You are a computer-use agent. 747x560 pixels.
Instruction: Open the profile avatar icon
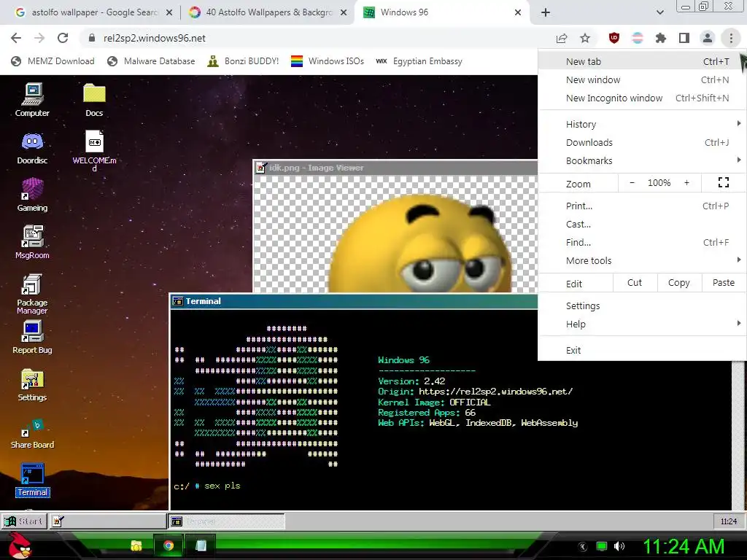[x=708, y=38]
